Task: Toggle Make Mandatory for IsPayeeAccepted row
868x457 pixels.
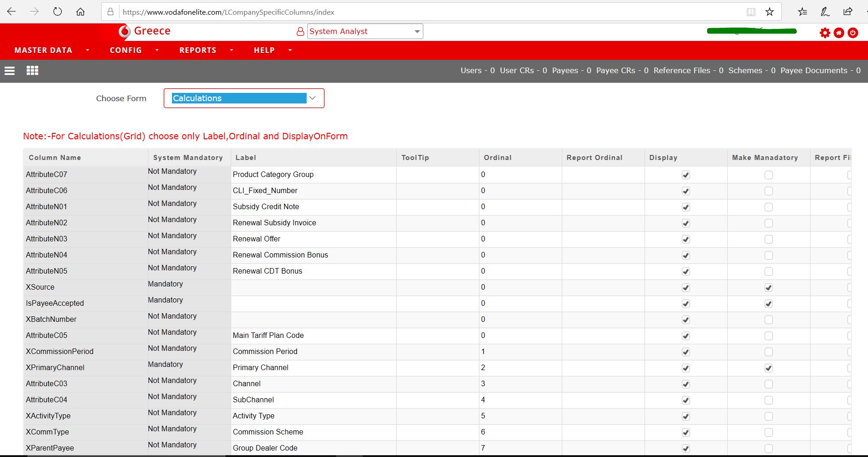Action: click(x=769, y=303)
